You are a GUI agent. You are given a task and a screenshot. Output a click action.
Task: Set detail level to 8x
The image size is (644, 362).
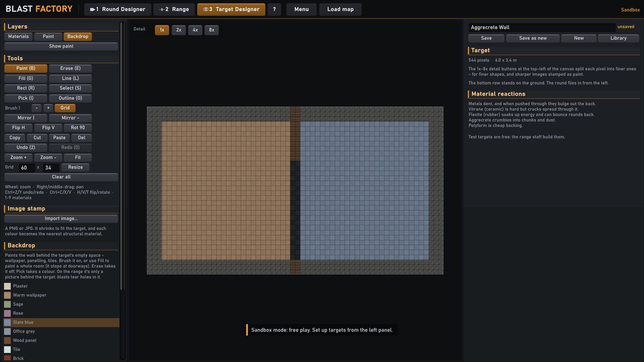click(212, 30)
